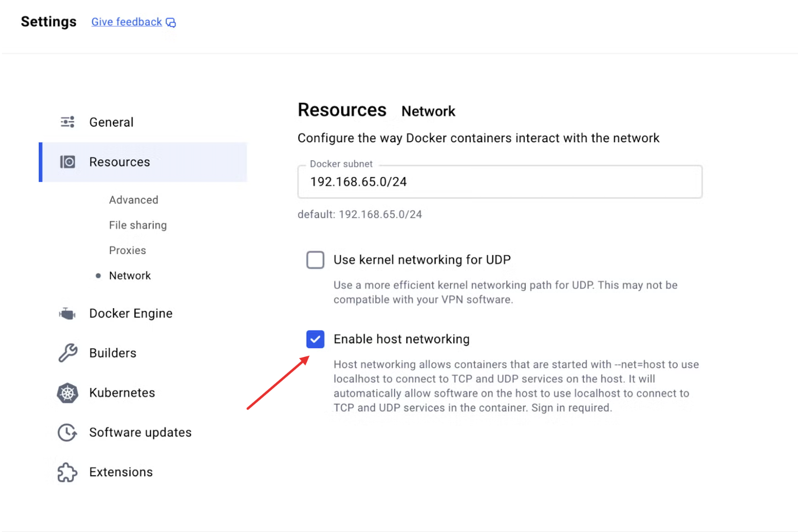Switch to Docker Engine settings label
Screen dimensions: 798x532
(131, 314)
